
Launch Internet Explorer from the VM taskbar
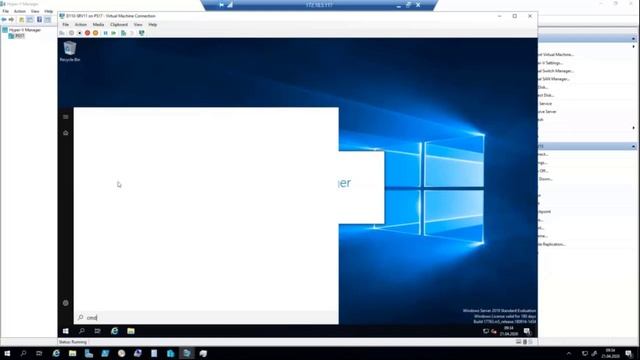pos(115,331)
